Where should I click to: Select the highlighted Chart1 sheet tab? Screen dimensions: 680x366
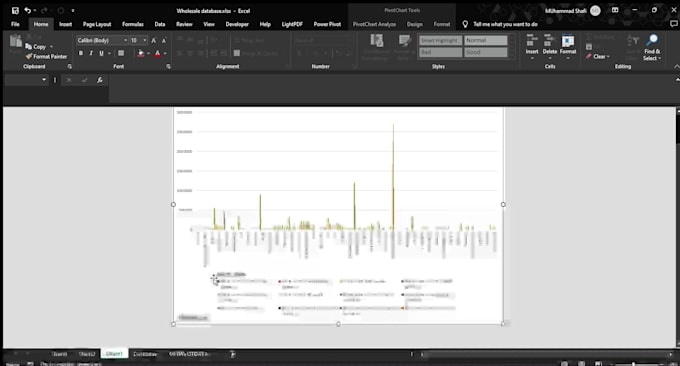(x=114, y=354)
